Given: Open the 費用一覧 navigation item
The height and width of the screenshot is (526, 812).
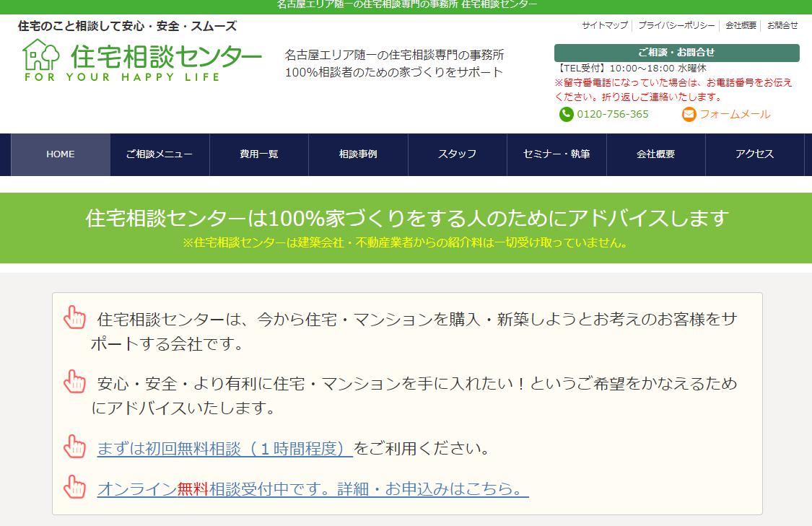Looking at the screenshot, I should click(x=259, y=154).
